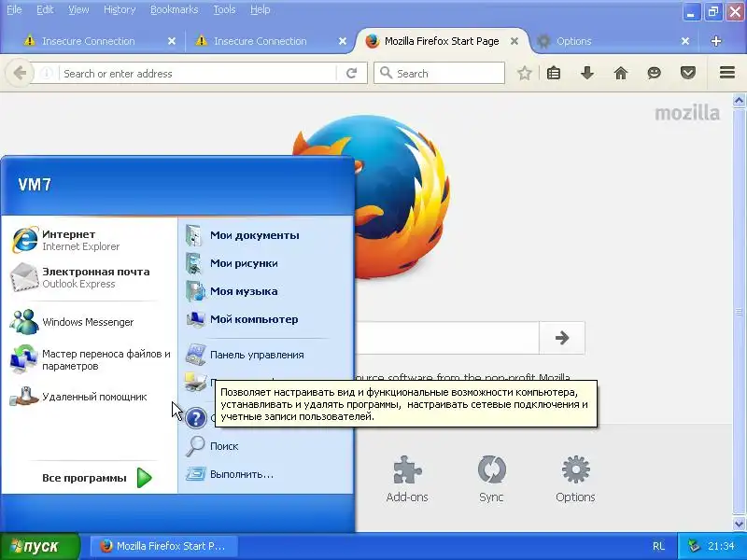Click the toolbar Search box
Image resolution: width=747 pixels, height=560 pixels.
(x=439, y=74)
